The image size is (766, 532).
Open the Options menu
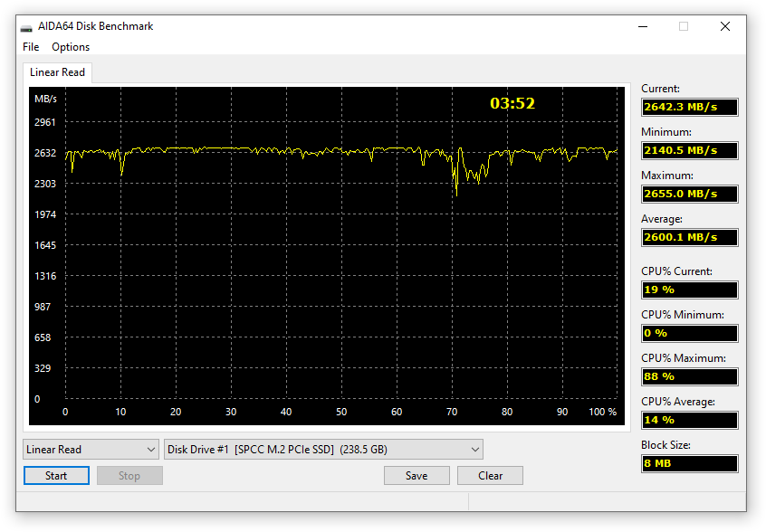click(71, 47)
